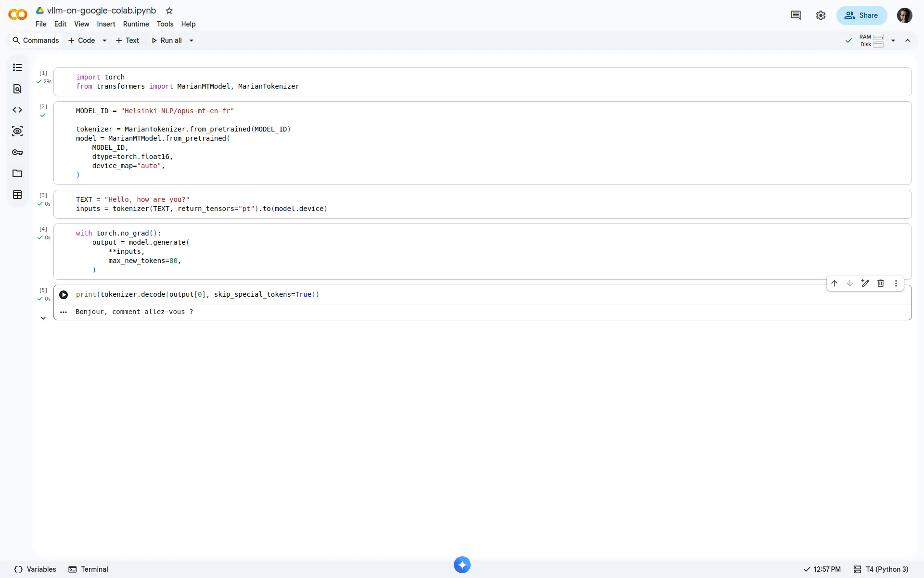Screen dimensions: 924x578
Task: Click the cell 1 execution status 29s
Action: click(x=44, y=81)
